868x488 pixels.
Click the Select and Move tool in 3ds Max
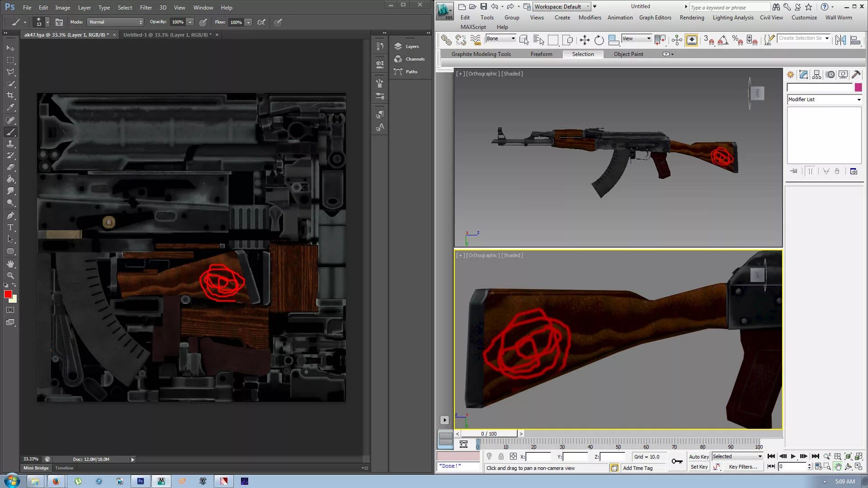[584, 40]
